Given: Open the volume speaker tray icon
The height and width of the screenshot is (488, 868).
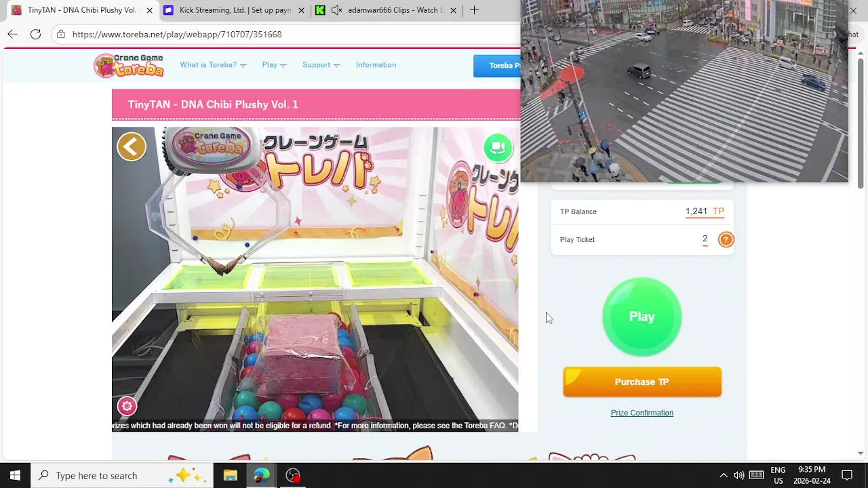Looking at the screenshot, I should [738, 475].
